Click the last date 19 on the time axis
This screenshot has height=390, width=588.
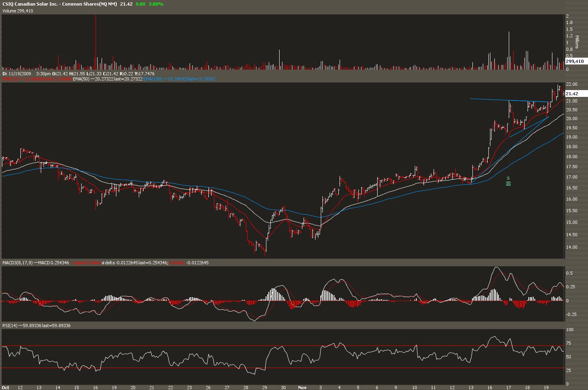pos(546,388)
